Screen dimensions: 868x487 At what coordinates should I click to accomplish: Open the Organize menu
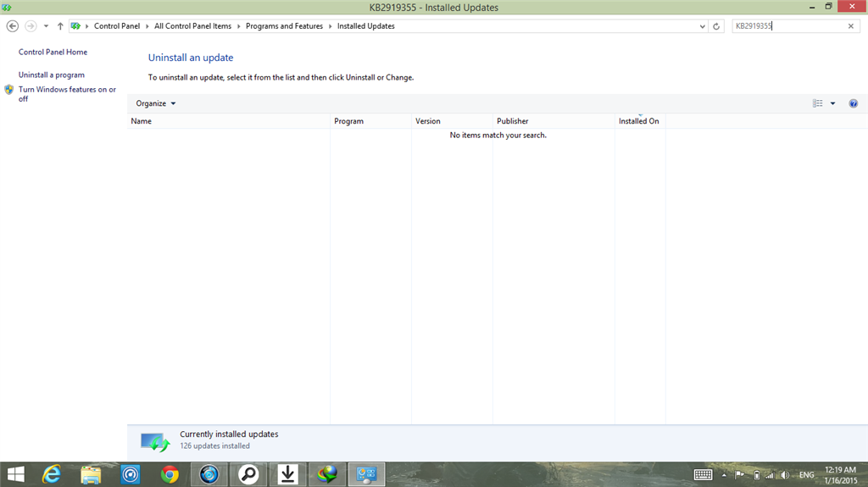(x=156, y=103)
